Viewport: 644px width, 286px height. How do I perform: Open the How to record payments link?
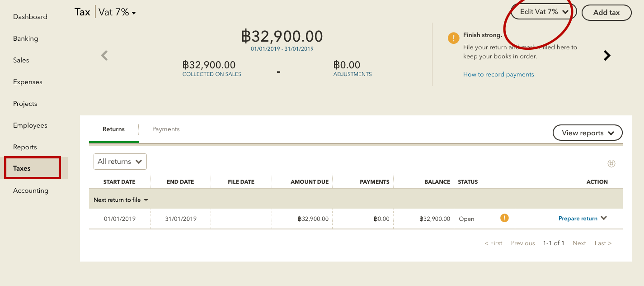[498, 74]
